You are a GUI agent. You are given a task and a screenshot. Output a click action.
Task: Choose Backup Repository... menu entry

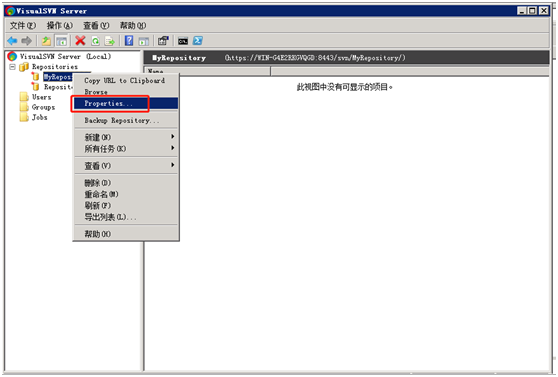pos(126,120)
